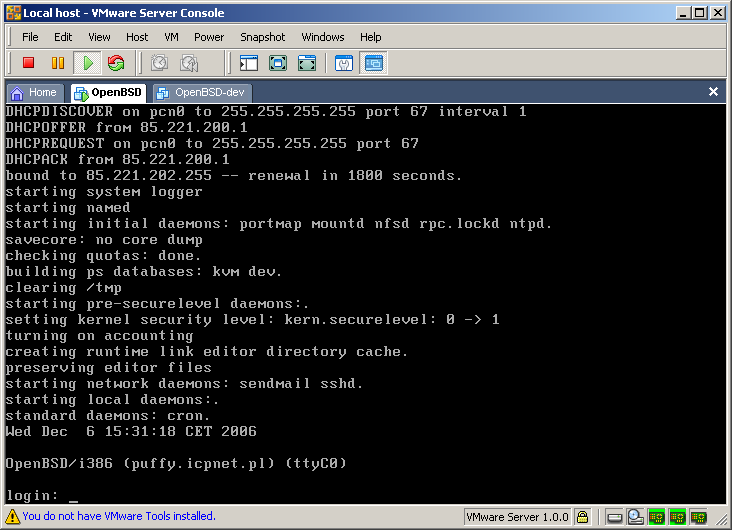
Task: Maximize the VMware Server Console window
Action: point(699,13)
